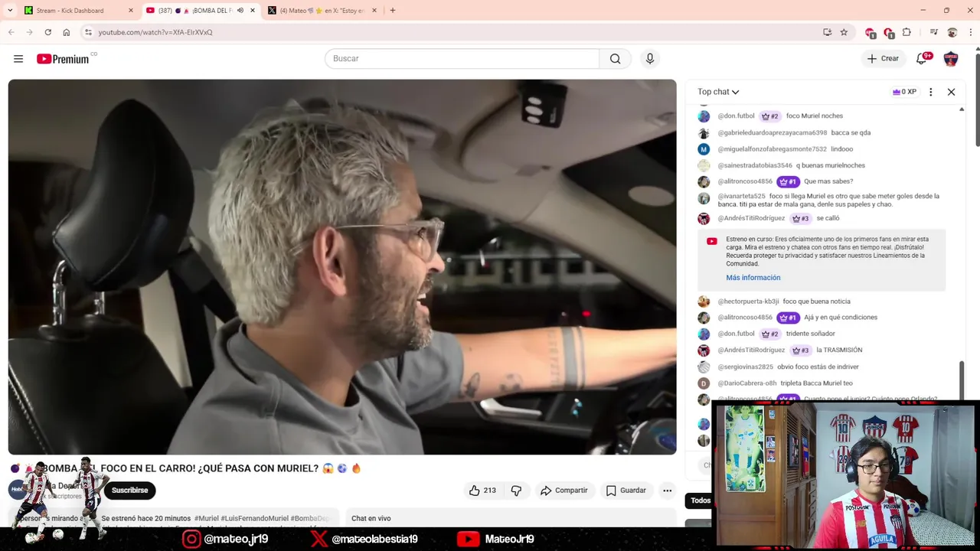
Task: Open Chrome profile avatar
Action: [x=952, y=32]
